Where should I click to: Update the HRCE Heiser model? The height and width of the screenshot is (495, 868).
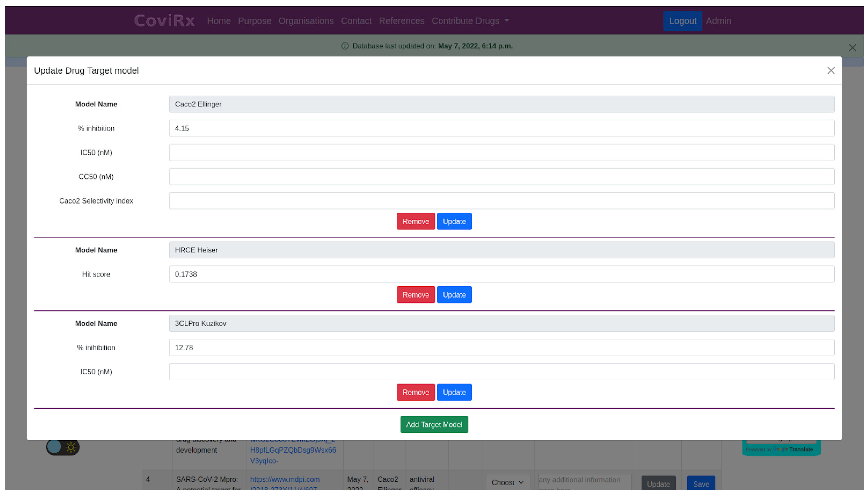point(454,295)
